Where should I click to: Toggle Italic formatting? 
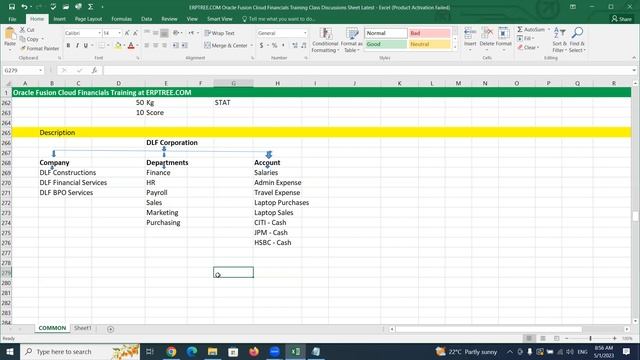click(77, 45)
